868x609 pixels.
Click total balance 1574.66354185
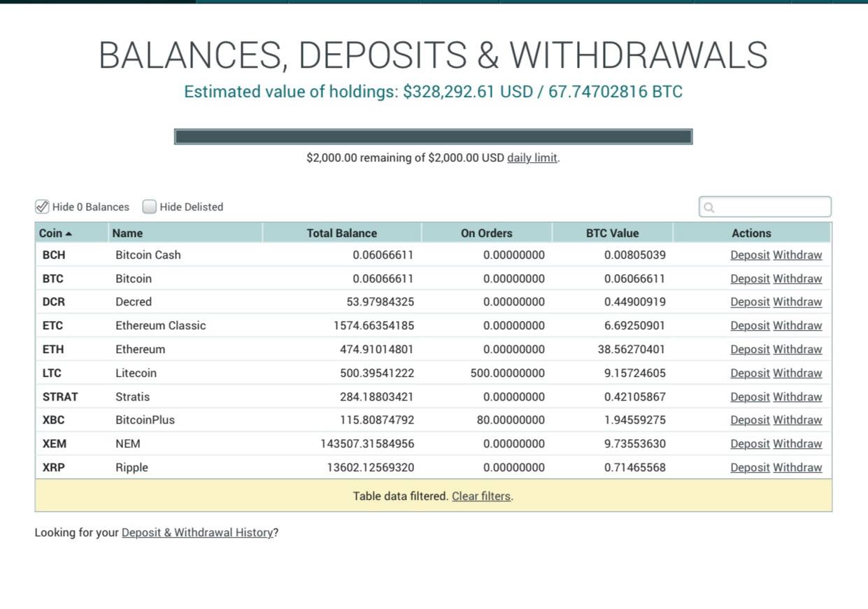coord(373,325)
